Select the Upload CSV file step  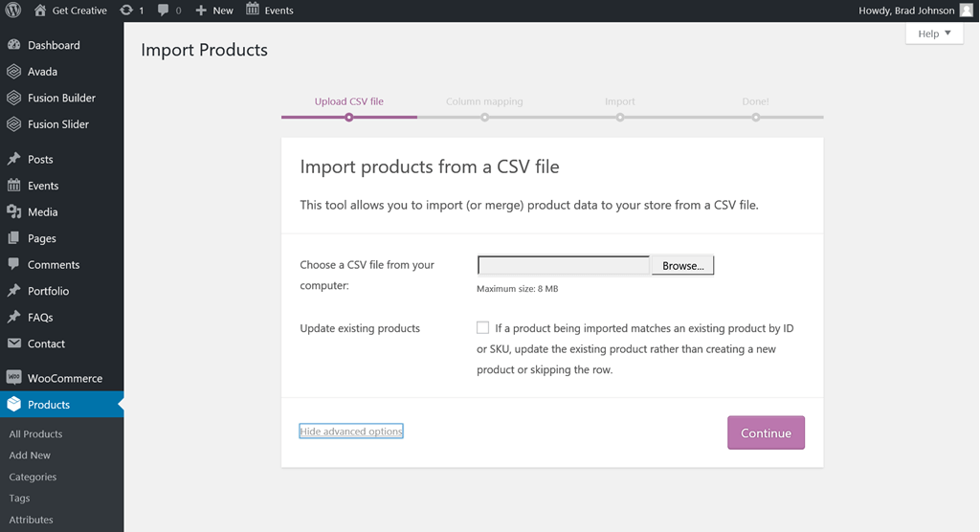click(348, 101)
